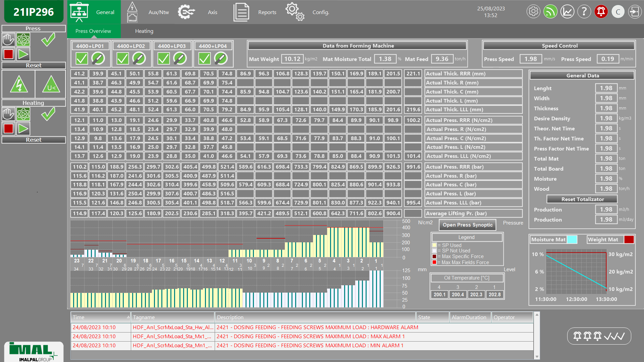Toggle the 4400+LP03 green checkbox
This screenshot has height=362, width=644.
tap(163, 59)
